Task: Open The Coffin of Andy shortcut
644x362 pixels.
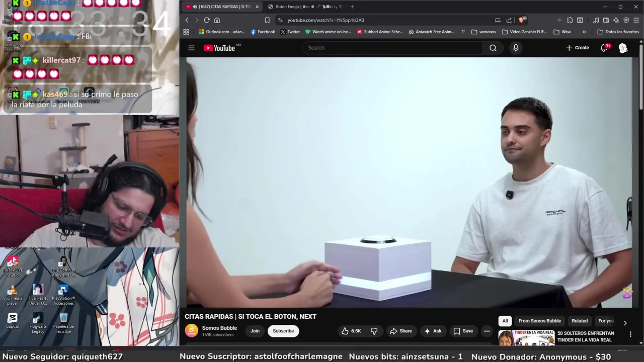Action: tap(63, 266)
